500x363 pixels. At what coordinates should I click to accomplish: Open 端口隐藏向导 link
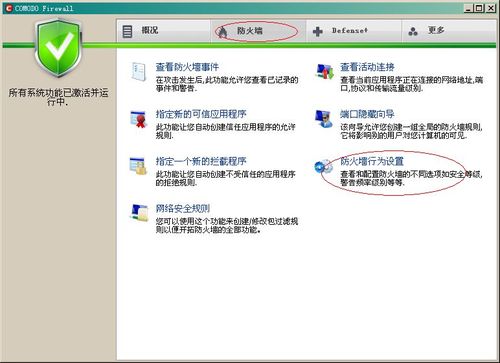click(x=367, y=114)
